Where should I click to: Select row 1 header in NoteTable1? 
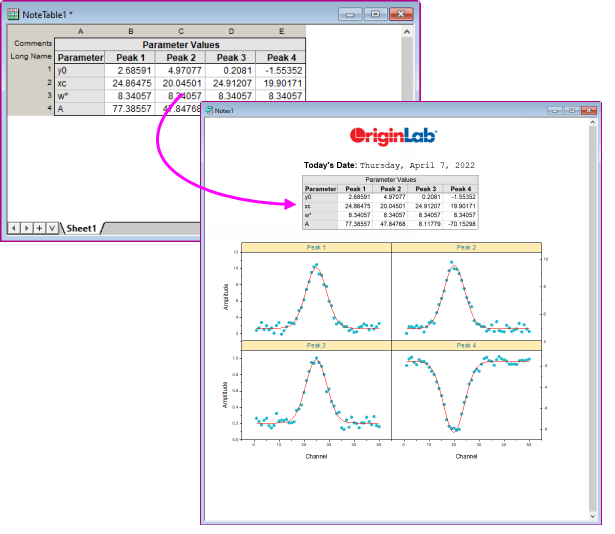31,70
